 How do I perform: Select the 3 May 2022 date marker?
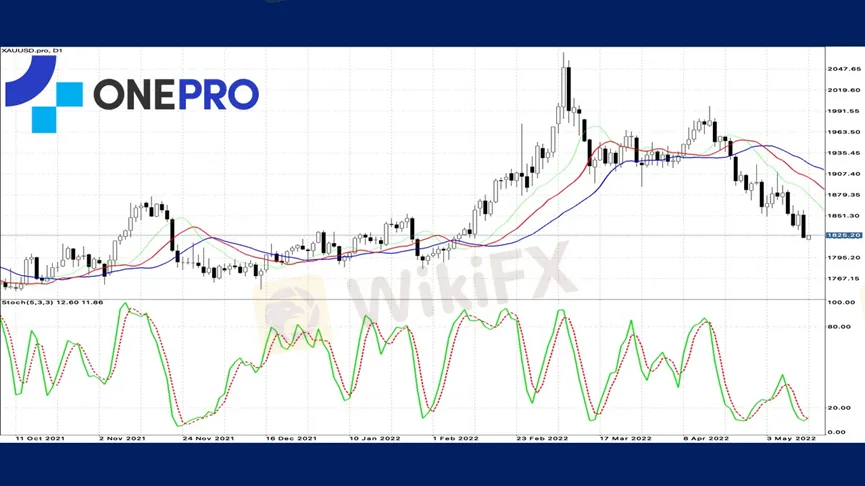[791, 439]
